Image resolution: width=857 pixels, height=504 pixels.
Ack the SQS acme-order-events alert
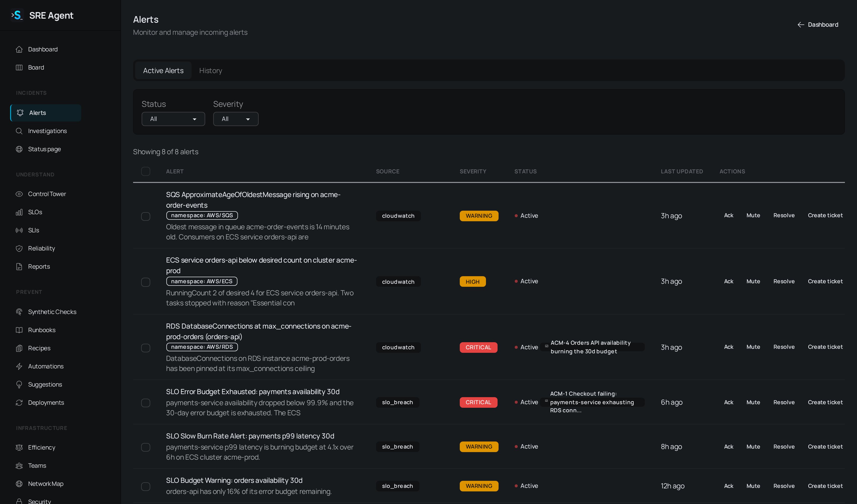[x=728, y=215]
